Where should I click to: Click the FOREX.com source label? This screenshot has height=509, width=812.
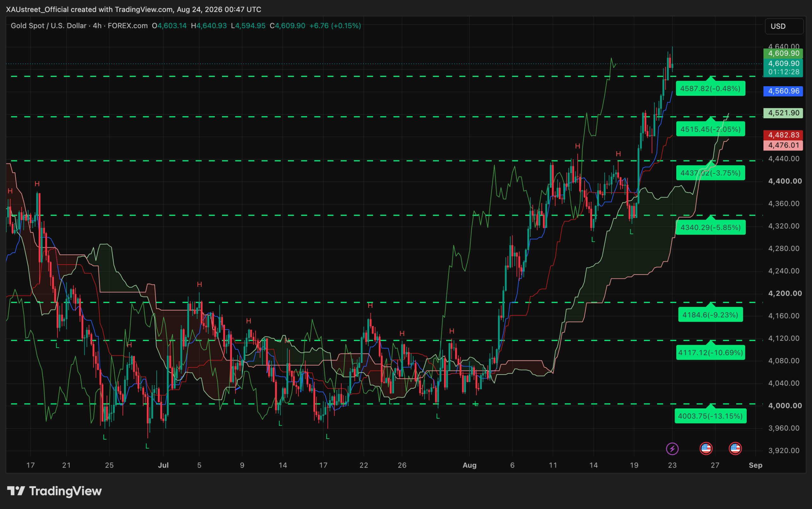click(128, 26)
